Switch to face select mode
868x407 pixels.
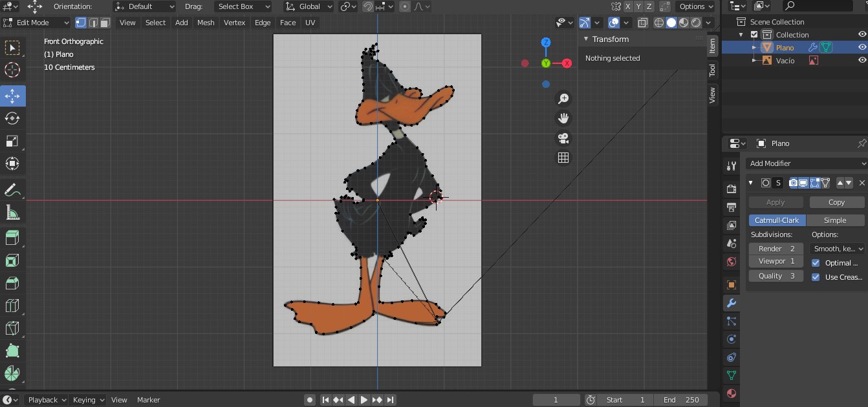pyautogui.click(x=104, y=23)
